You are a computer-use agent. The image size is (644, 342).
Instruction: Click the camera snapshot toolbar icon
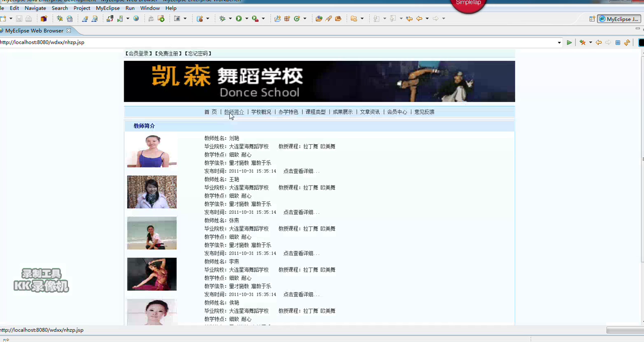177,19
